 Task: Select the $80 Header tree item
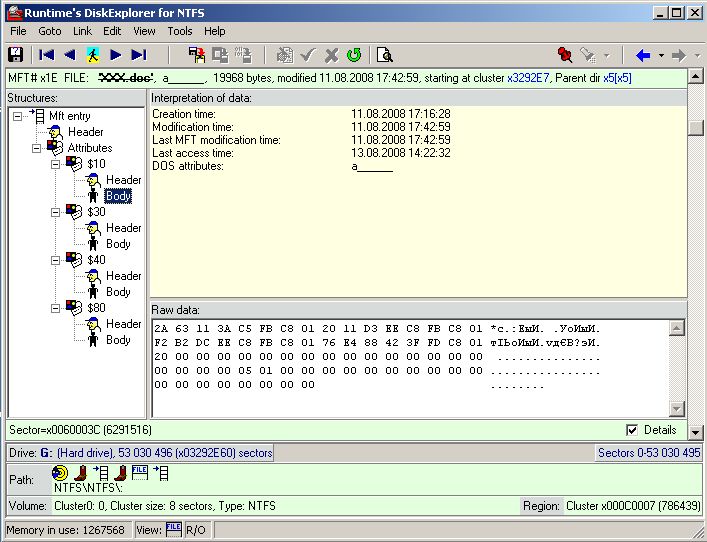[124, 324]
